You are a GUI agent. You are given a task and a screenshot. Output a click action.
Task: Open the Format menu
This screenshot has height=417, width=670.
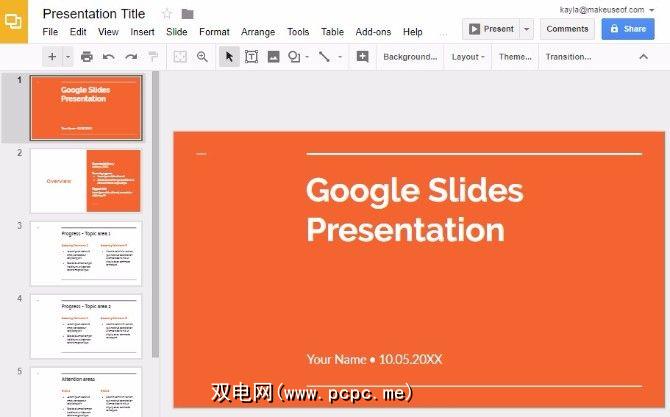[214, 32]
